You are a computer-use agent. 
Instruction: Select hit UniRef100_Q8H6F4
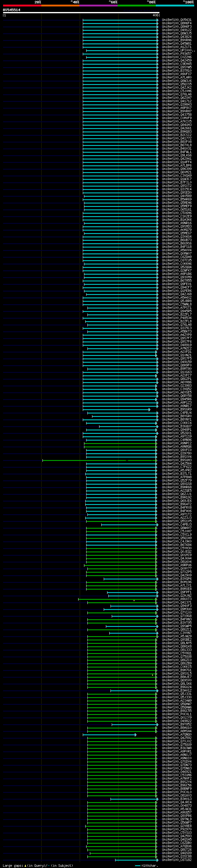176,23
